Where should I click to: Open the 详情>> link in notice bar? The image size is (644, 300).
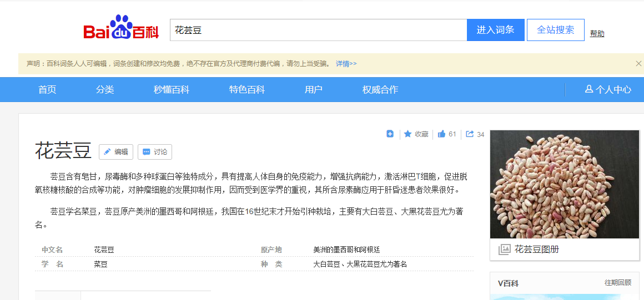[x=346, y=64]
